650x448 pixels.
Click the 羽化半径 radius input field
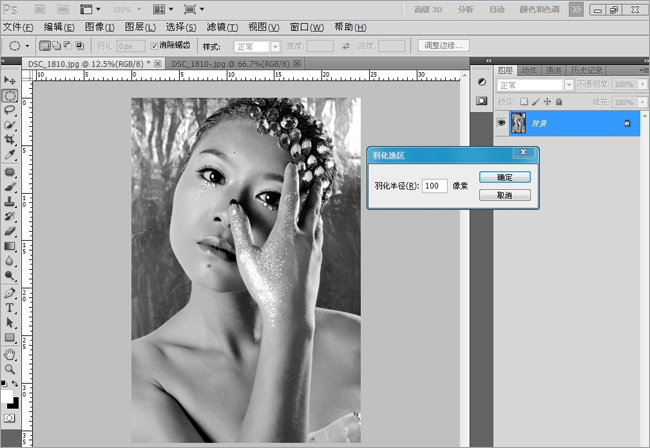[434, 186]
